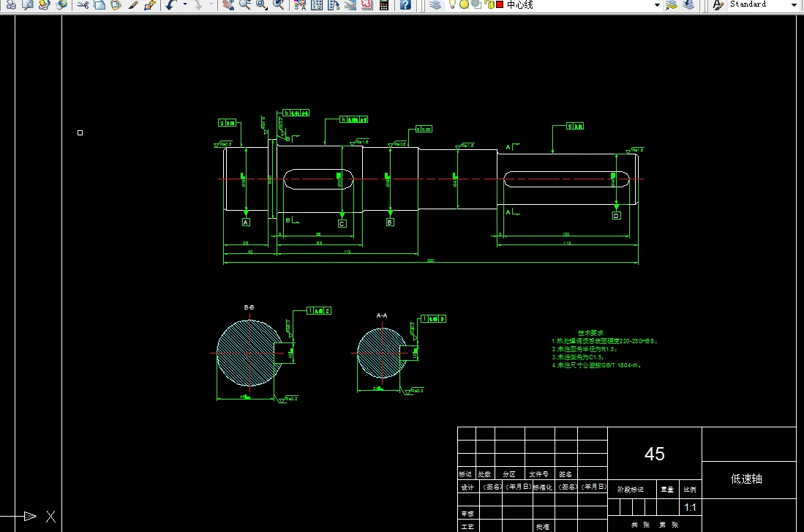This screenshot has height=532, width=804.
Task: Select the hatched B-B section circle
Action: (x=249, y=353)
